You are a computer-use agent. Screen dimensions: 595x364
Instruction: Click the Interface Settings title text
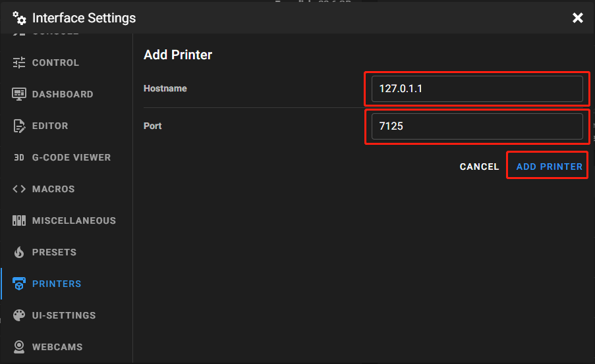(x=84, y=18)
